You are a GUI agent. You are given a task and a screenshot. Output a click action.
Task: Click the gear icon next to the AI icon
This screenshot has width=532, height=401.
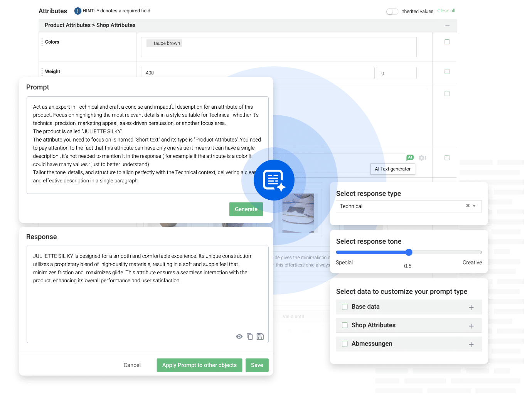tap(422, 157)
